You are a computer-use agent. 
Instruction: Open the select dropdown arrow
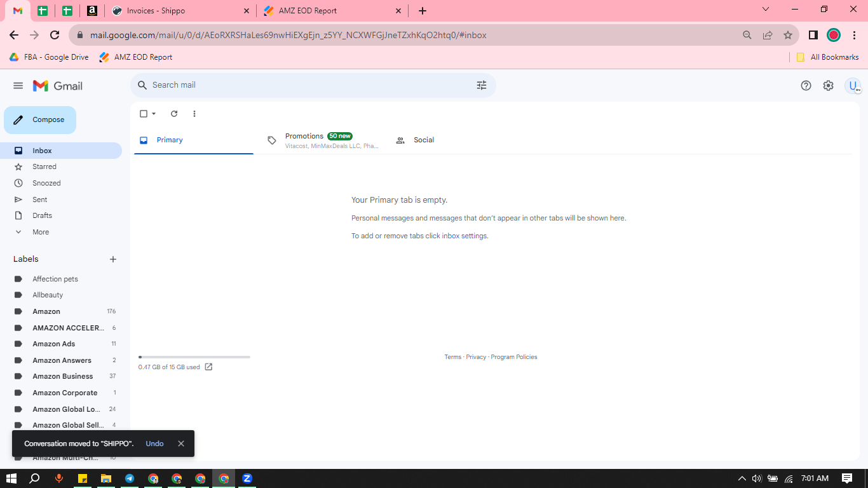154,114
